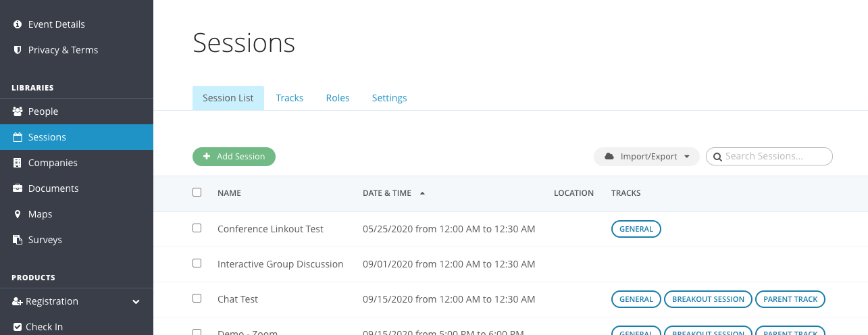Toggle the select-all sessions checkbox

pos(197,192)
